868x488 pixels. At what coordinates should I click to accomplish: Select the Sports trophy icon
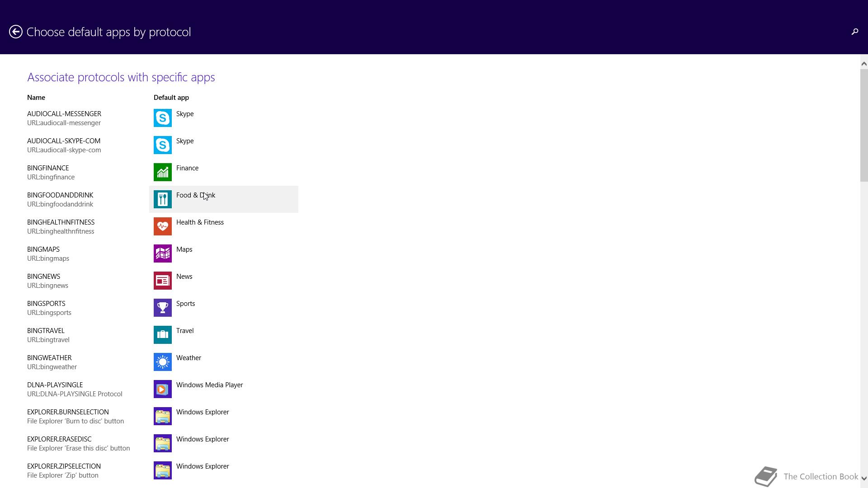pos(163,308)
